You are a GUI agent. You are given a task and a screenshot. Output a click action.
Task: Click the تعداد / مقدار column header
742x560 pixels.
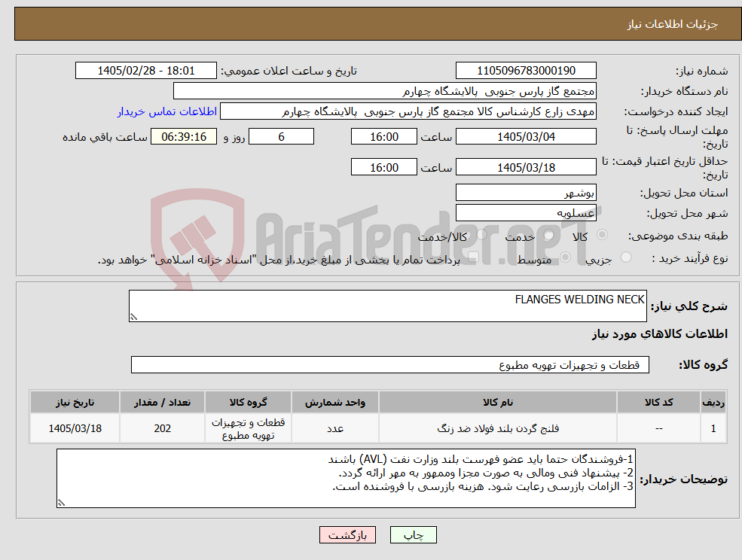point(162,403)
